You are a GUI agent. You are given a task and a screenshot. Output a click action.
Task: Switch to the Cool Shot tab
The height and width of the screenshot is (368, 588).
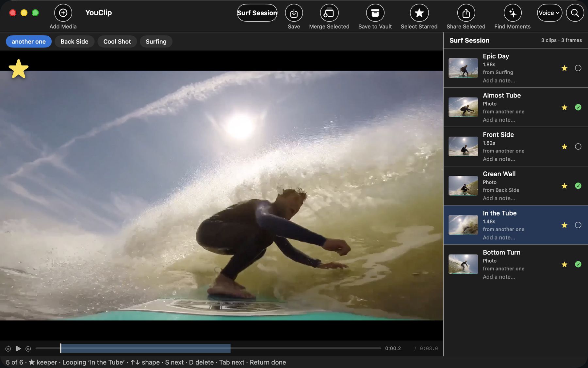(x=117, y=42)
